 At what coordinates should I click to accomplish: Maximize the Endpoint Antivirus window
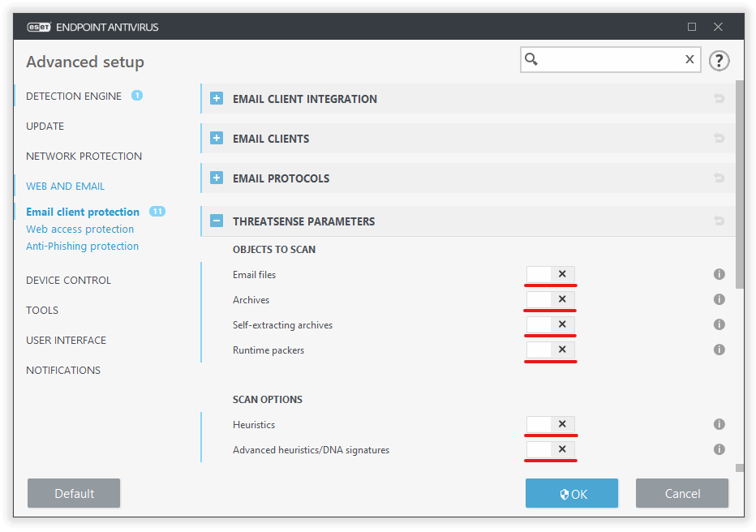point(691,27)
